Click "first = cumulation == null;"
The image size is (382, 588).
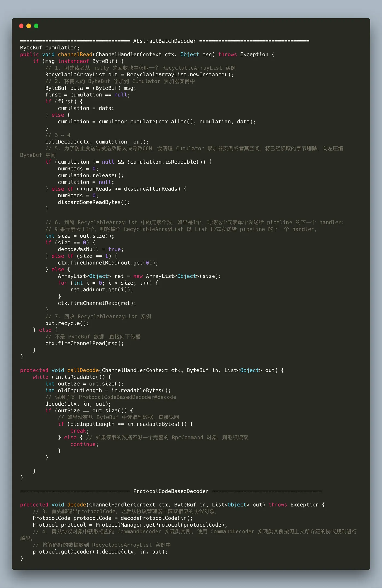[88, 95]
